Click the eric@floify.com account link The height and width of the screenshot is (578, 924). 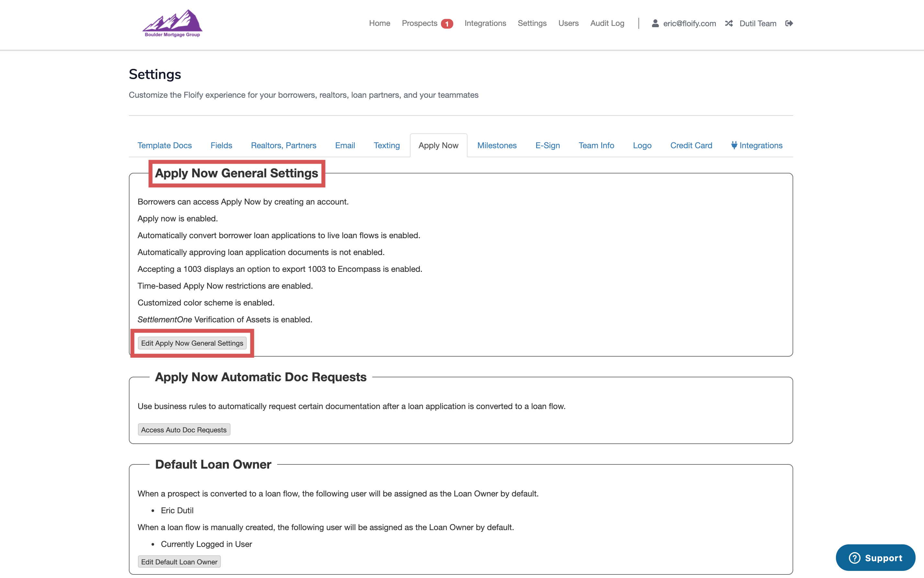tap(689, 23)
